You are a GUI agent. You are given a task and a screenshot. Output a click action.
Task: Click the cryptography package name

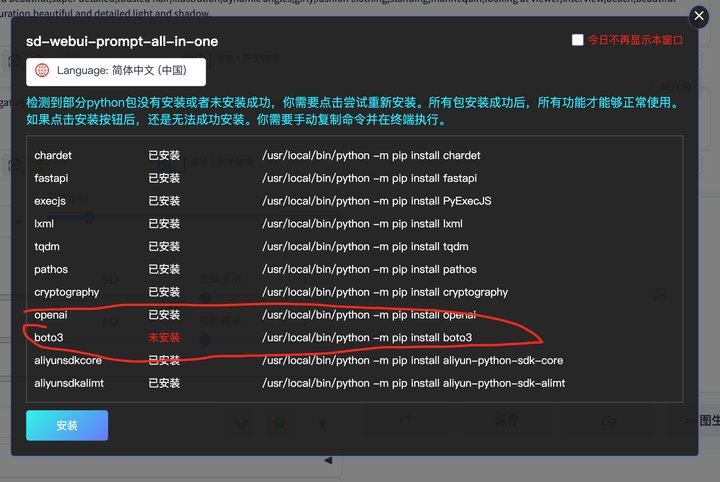(x=67, y=292)
